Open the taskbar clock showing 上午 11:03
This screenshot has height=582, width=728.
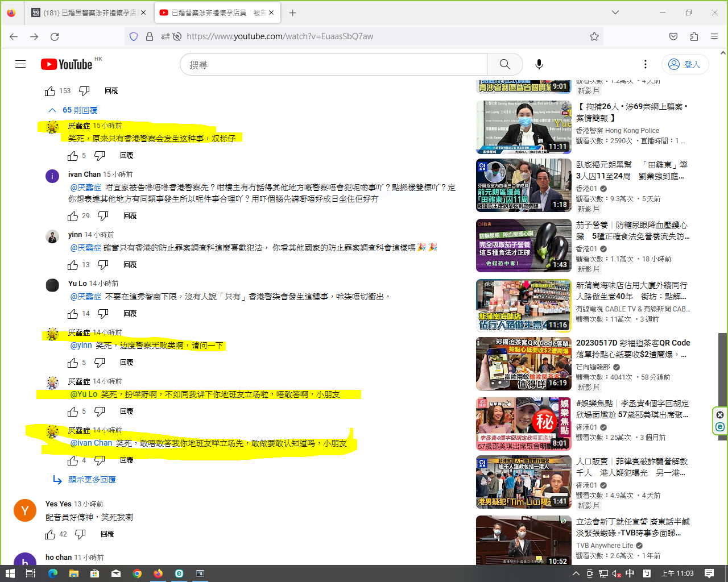pos(677,573)
